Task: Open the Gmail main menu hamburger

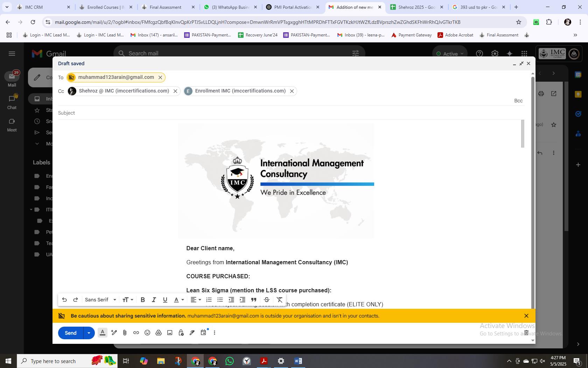Action: pos(12,54)
